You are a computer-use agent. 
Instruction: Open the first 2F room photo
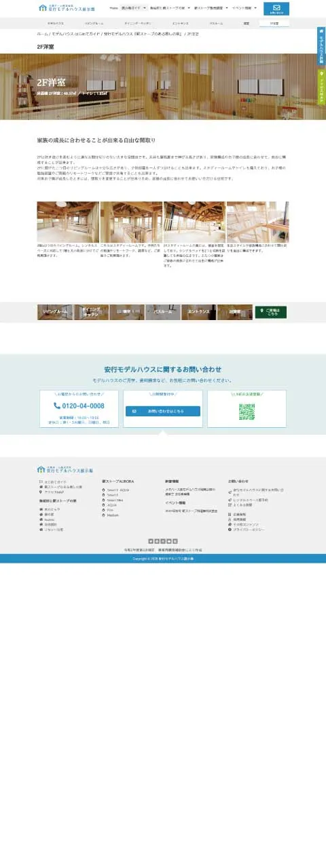tap(68, 222)
